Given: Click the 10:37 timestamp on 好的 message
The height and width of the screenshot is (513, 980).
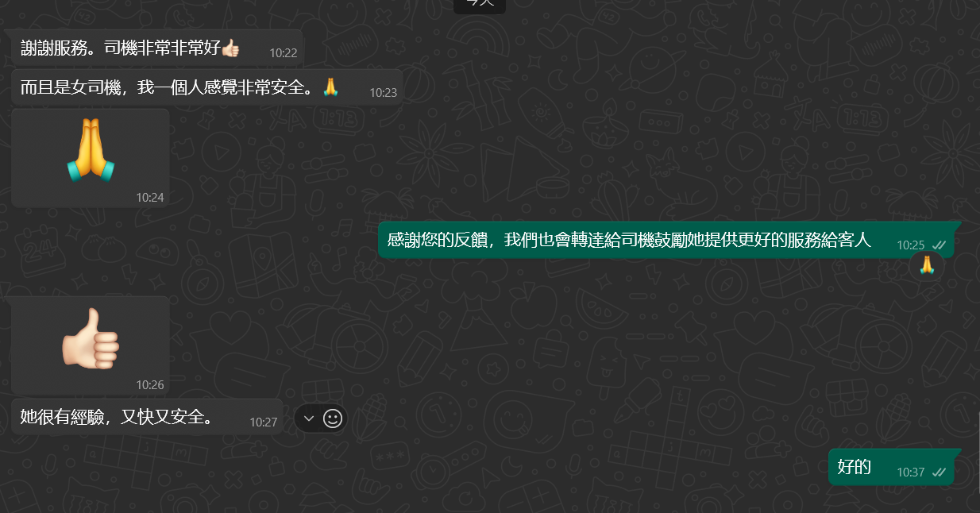Looking at the screenshot, I should pos(911,472).
